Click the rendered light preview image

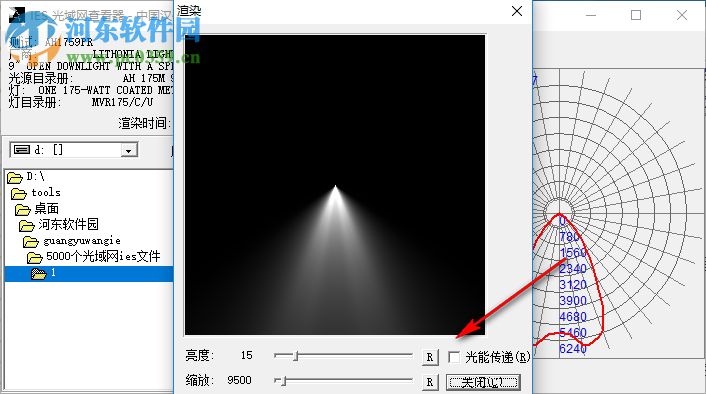(x=335, y=185)
